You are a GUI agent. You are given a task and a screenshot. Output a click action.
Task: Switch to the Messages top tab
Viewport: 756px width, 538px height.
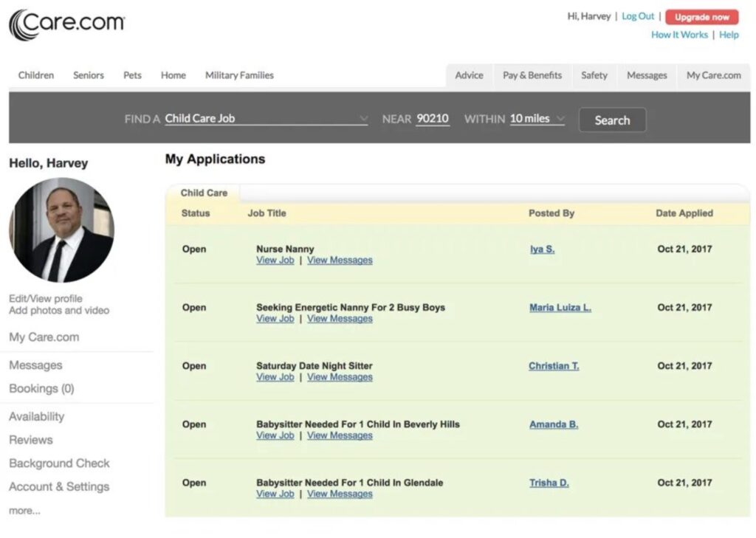tap(647, 75)
